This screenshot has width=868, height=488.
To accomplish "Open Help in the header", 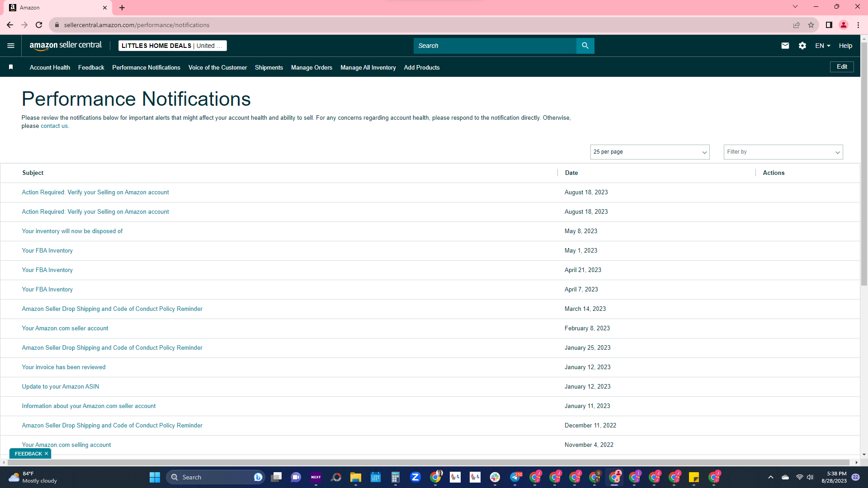I will pos(845,46).
